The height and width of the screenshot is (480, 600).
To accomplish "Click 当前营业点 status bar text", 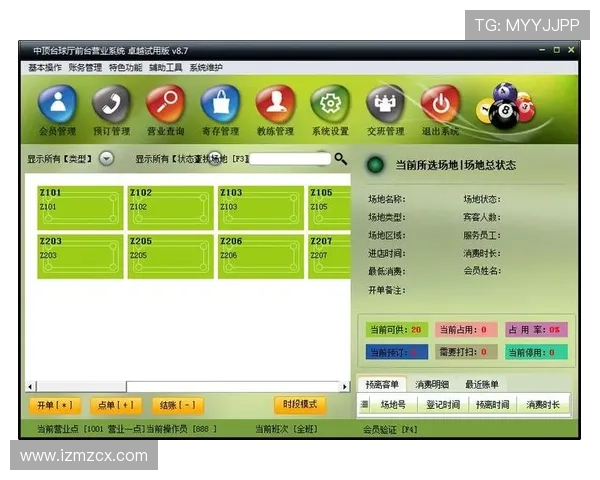I will point(91,429).
